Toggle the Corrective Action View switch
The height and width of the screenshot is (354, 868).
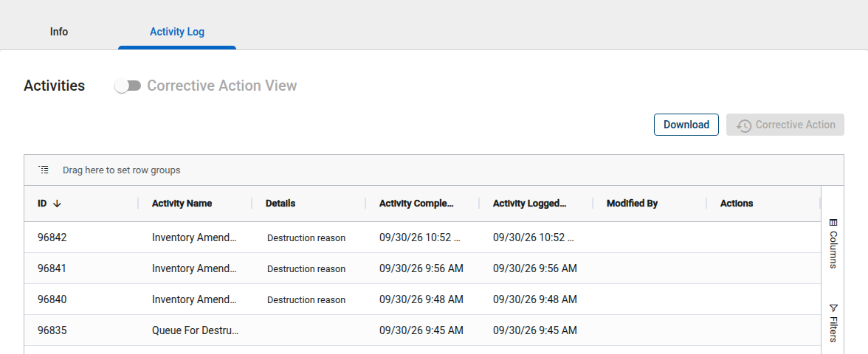coord(128,86)
